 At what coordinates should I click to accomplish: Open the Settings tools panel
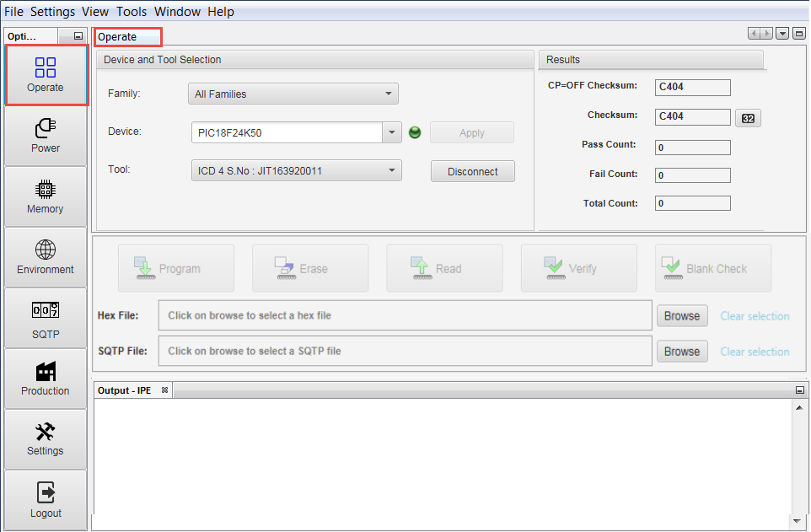click(46, 439)
